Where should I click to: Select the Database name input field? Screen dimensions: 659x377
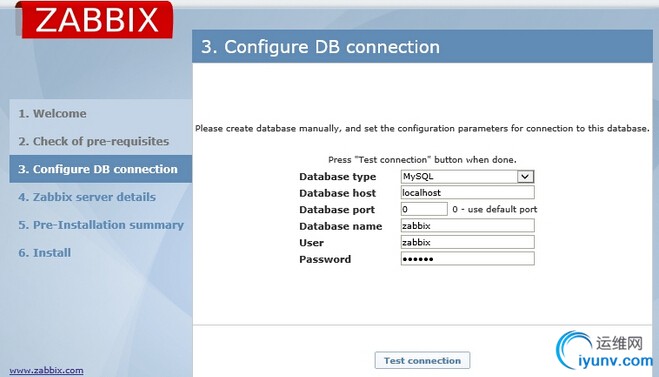click(x=467, y=226)
